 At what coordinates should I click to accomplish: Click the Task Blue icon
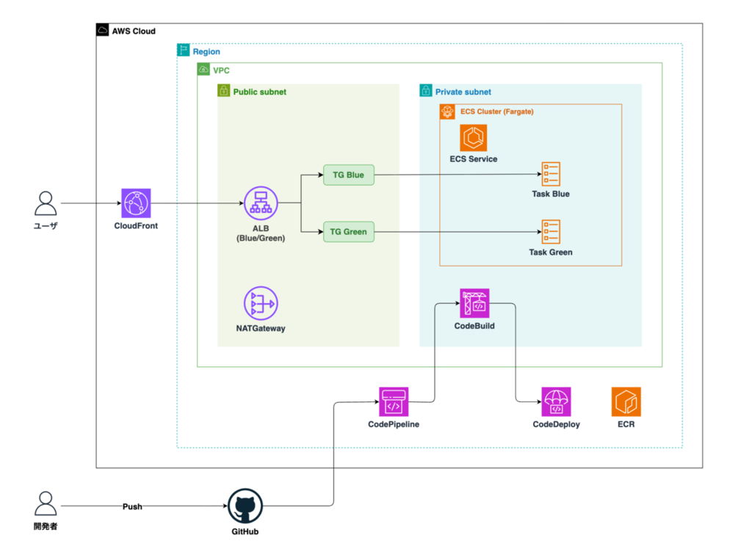(x=551, y=174)
